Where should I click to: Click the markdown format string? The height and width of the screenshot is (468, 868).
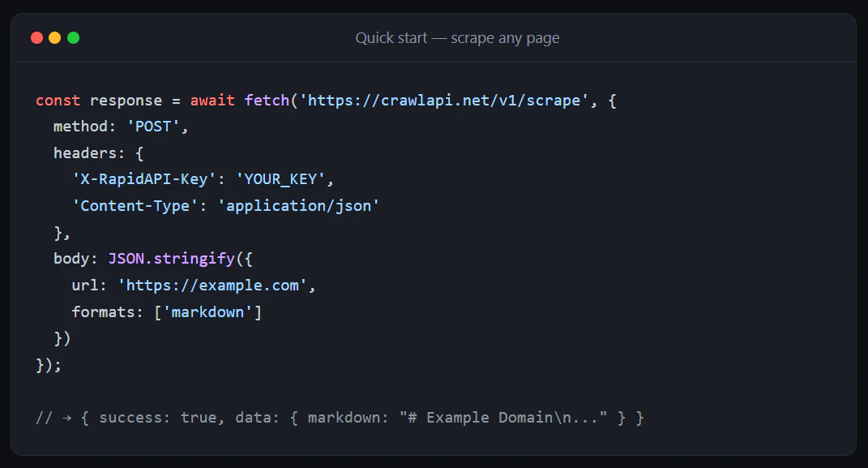[x=210, y=311]
